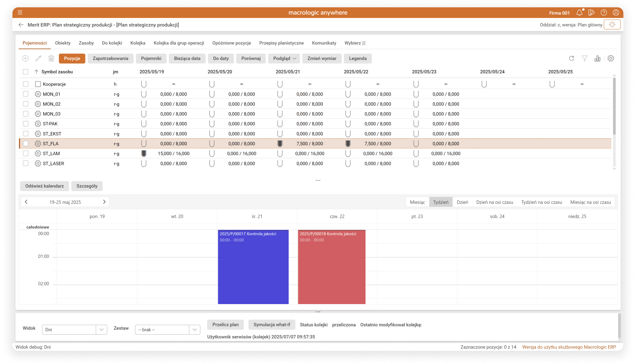Open the Zestaw dropdown list
This screenshot has height=364, width=636.
click(167, 330)
